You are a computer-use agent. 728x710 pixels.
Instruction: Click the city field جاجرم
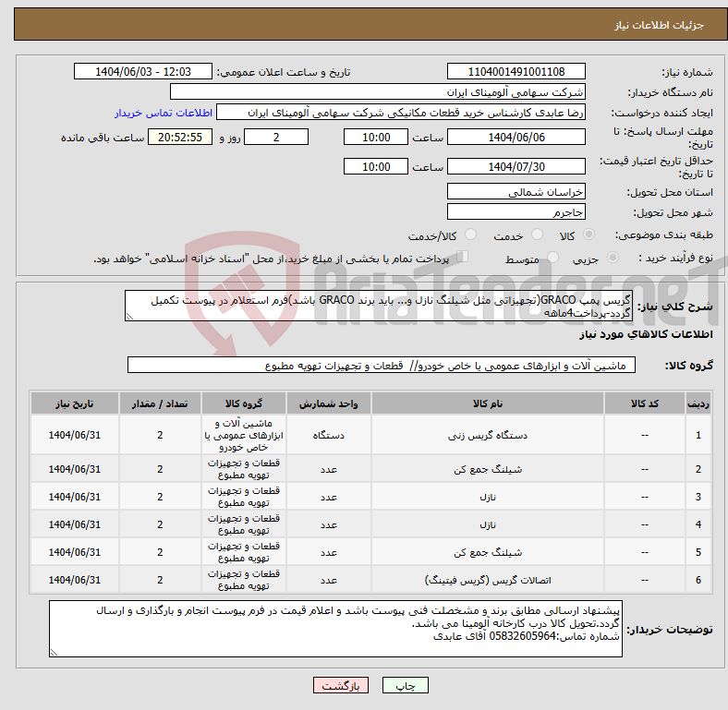tap(516, 211)
